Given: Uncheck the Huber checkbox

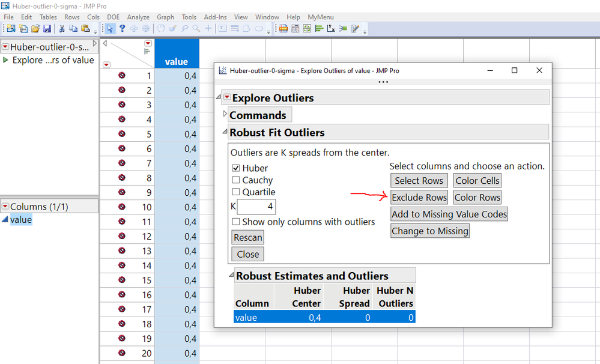Looking at the screenshot, I should click(235, 168).
